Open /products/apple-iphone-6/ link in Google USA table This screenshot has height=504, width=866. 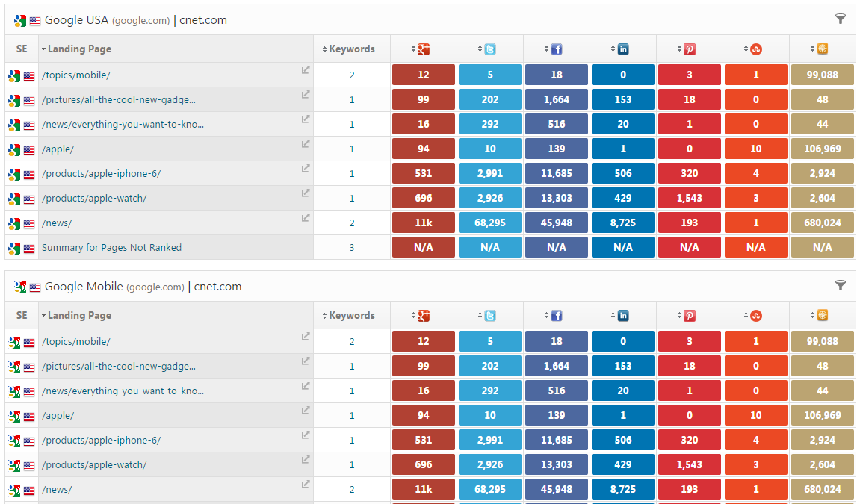tap(101, 174)
